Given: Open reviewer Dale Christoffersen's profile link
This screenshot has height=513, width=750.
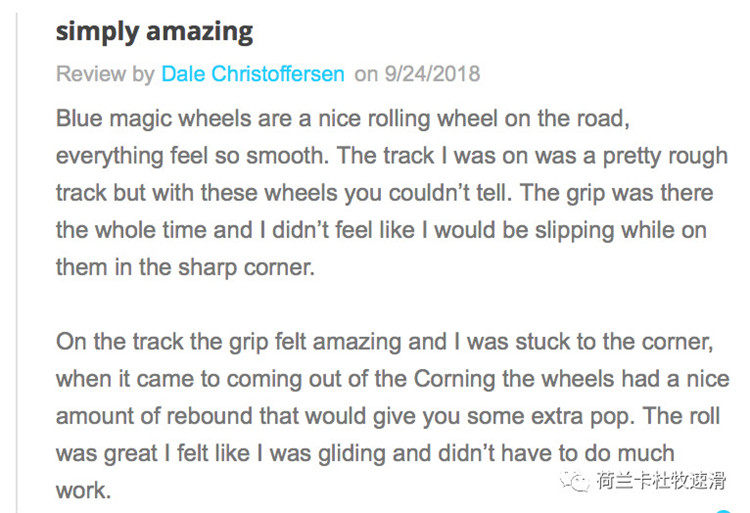Looking at the screenshot, I should [x=253, y=74].
